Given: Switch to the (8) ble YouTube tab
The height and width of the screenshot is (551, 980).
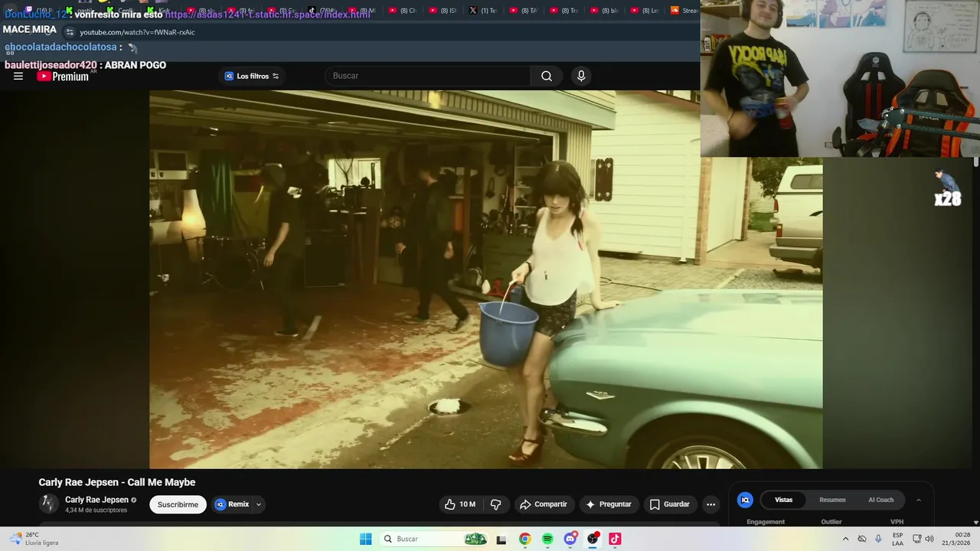Looking at the screenshot, I should (604, 11).
